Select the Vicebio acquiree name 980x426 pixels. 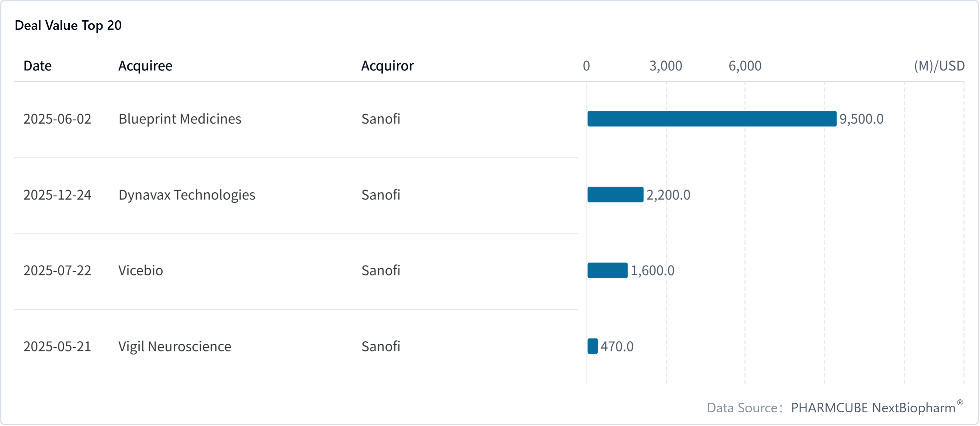(140, 270)
